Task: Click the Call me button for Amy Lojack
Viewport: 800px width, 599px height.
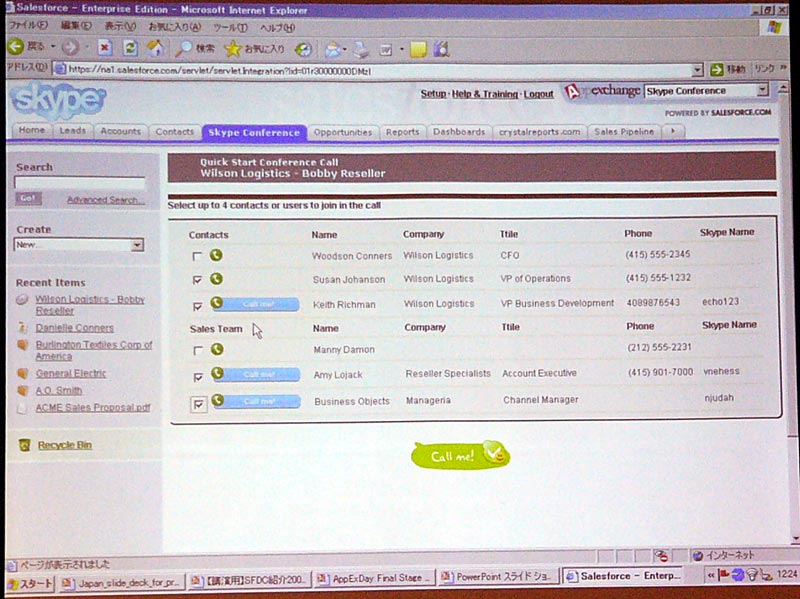Action: [261, 375]
